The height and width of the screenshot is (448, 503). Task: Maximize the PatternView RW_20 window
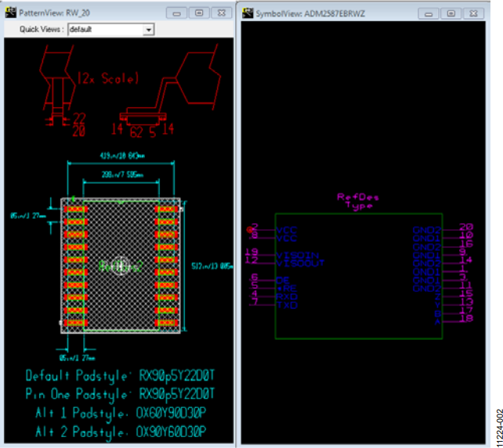coord(199,13)
